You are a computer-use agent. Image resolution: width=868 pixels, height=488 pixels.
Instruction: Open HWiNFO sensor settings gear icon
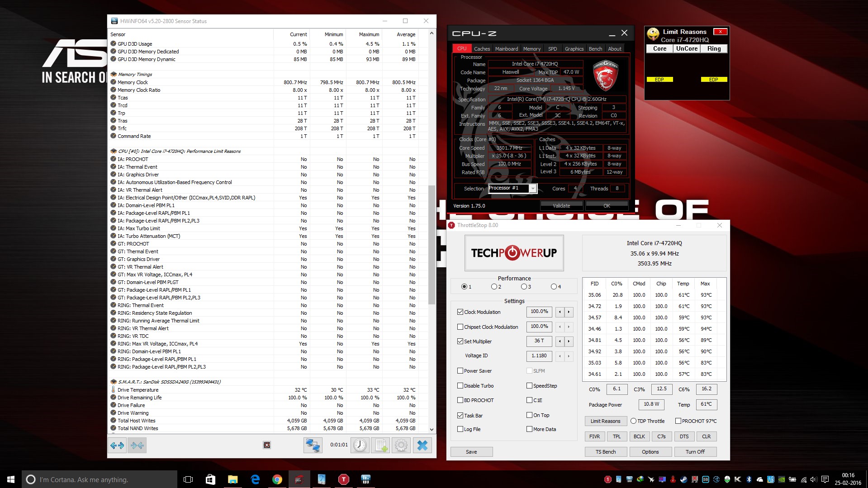[x=401, y=445]
